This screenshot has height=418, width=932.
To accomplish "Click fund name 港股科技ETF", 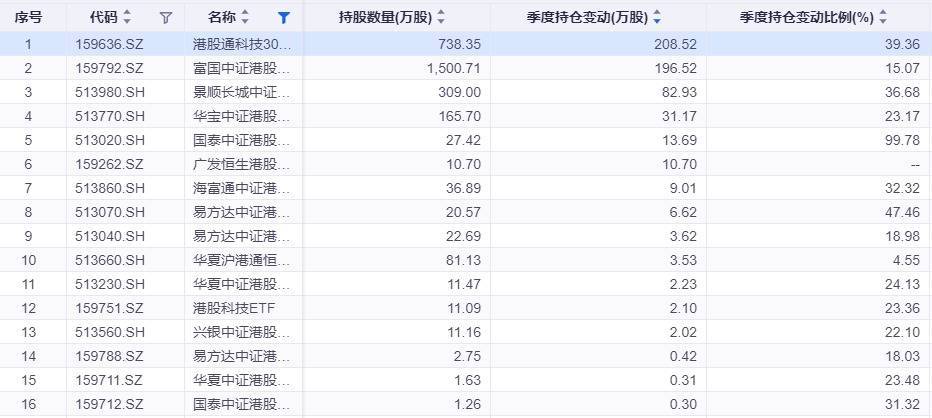I will [234, 309].
